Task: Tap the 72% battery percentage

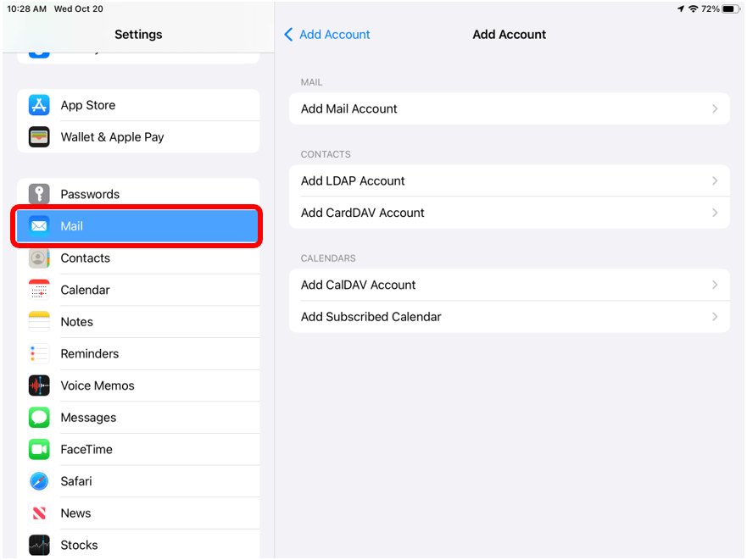Action: [x=711, y=9]
